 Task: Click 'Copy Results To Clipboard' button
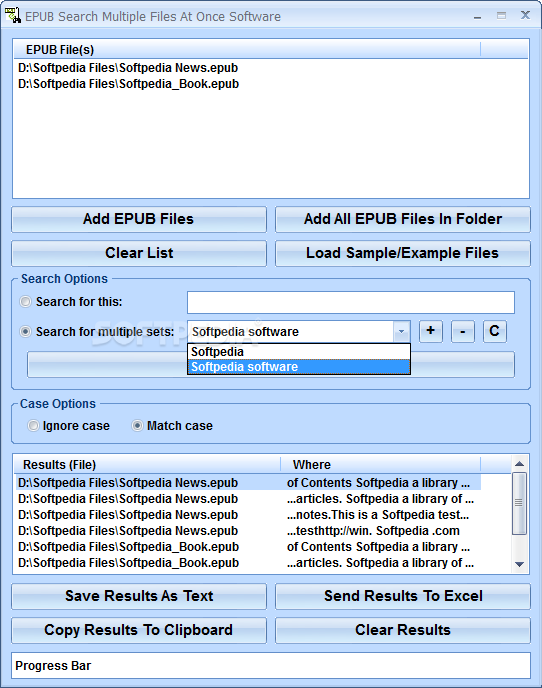(x=139, y=630)
